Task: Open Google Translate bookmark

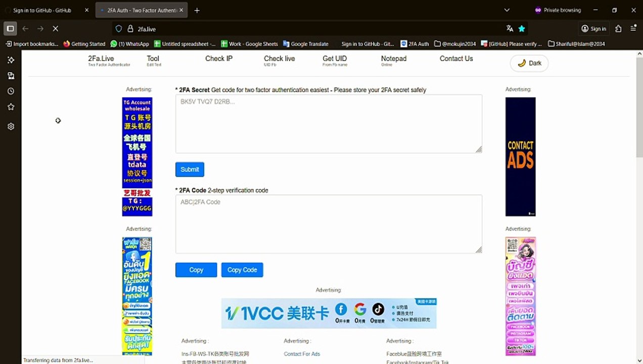Action: [306, 44]
